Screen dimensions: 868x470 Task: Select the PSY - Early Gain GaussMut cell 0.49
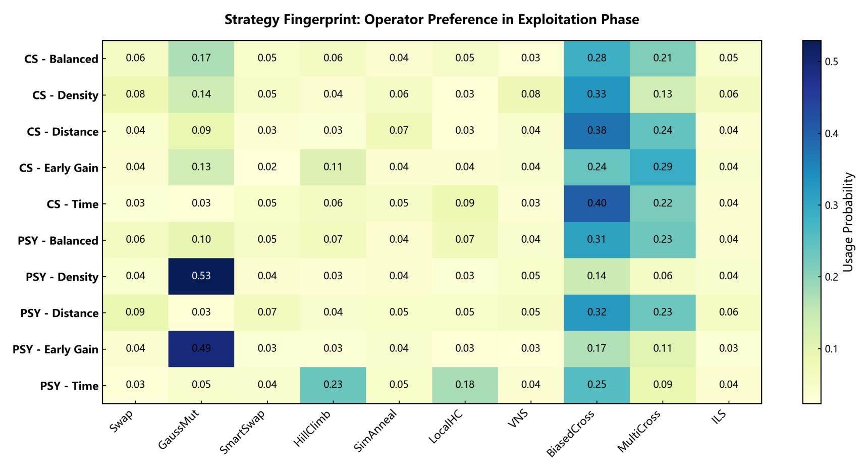(x=201, y=349)
